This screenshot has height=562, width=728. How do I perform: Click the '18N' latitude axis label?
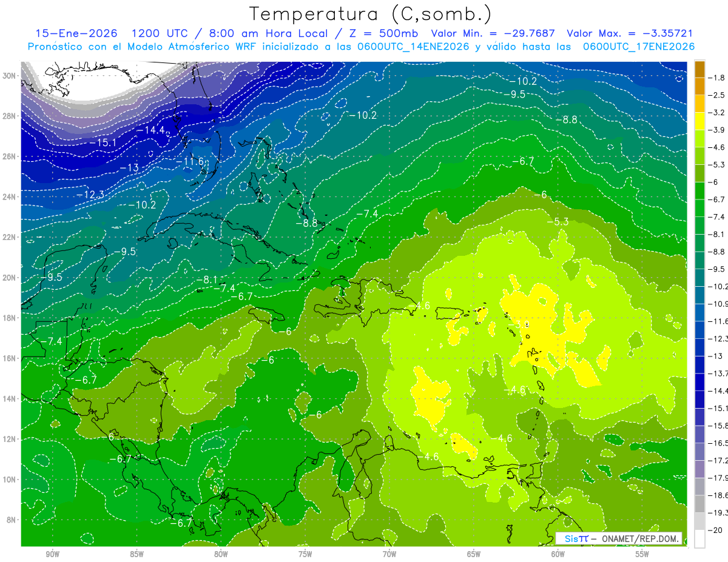tap(10, 318)
